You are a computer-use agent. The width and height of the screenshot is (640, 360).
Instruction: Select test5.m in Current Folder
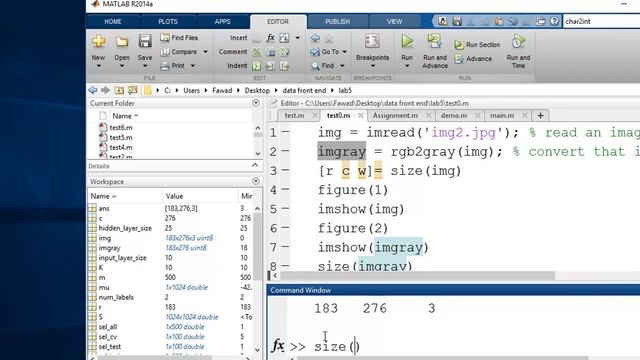(x=121, y=138)
